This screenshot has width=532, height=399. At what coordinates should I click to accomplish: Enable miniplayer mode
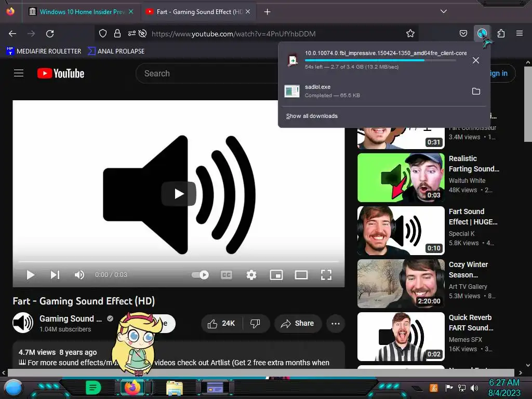coord(276,275)
